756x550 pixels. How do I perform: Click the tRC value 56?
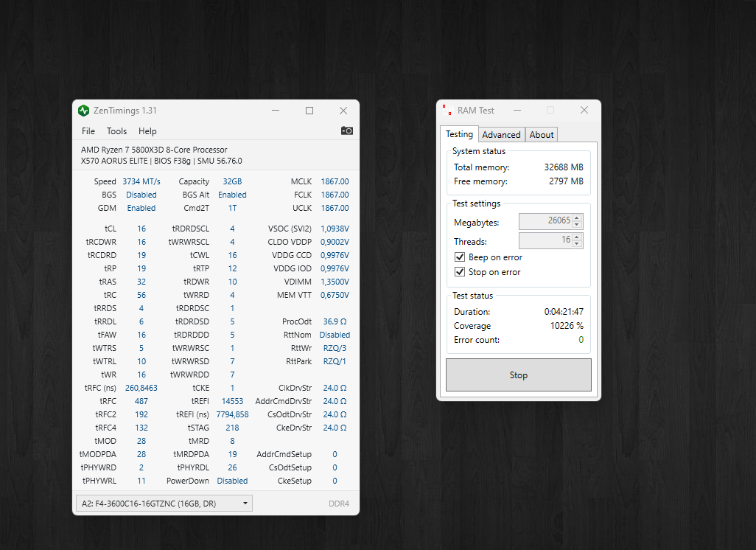click(141, 295)
